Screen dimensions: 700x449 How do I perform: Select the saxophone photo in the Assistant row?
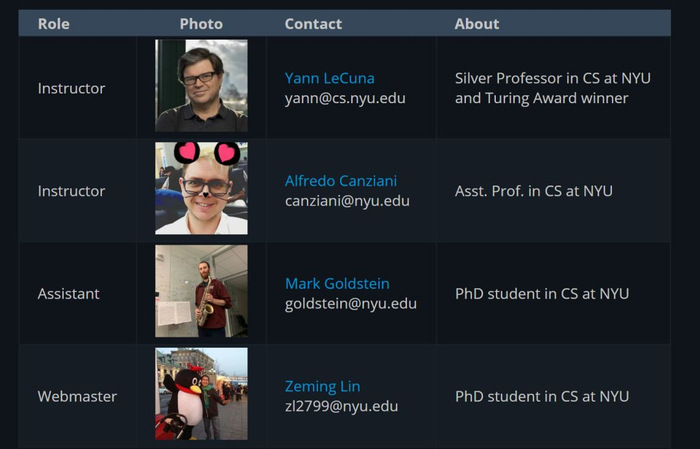[201, 292]
